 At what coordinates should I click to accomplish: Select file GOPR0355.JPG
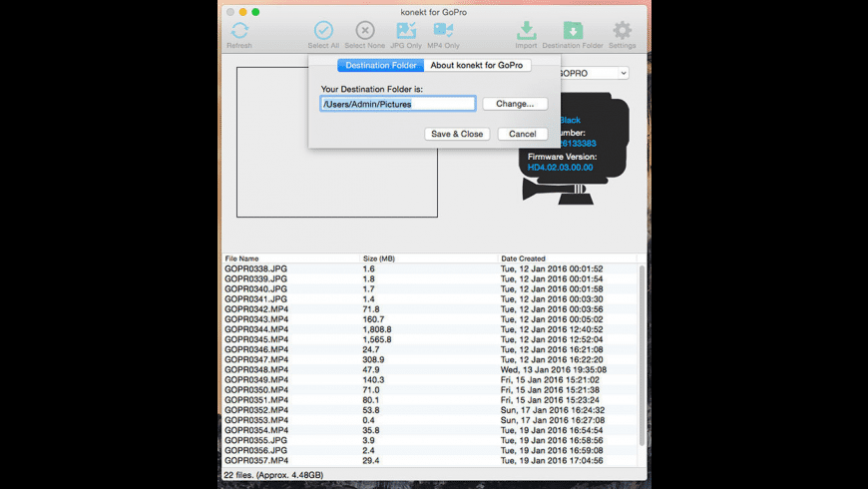(255, 440)
